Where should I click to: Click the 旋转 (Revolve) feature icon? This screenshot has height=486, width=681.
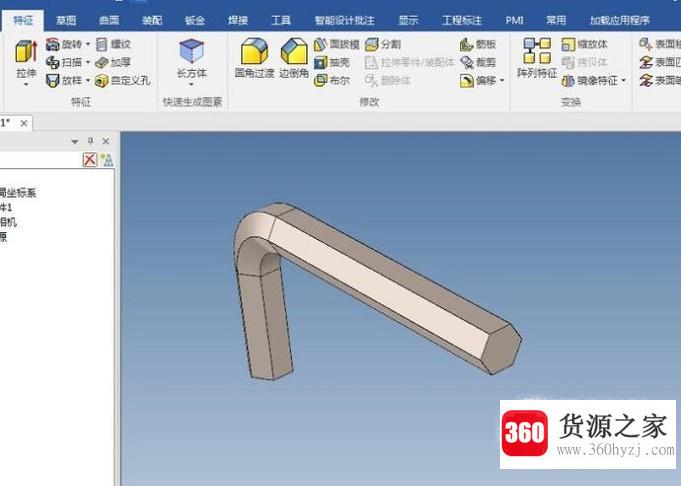click(53, 44)
